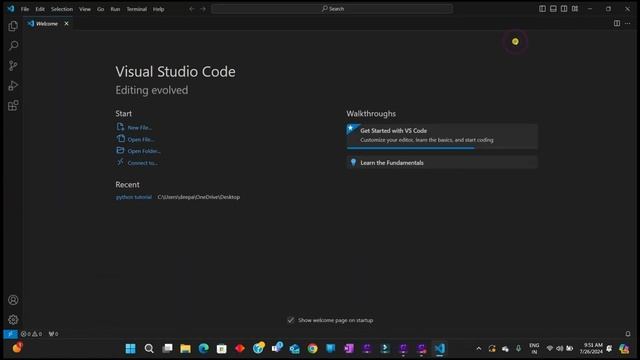
Task: Click the forwarded ports status item
Action: (x=53, y=334)
